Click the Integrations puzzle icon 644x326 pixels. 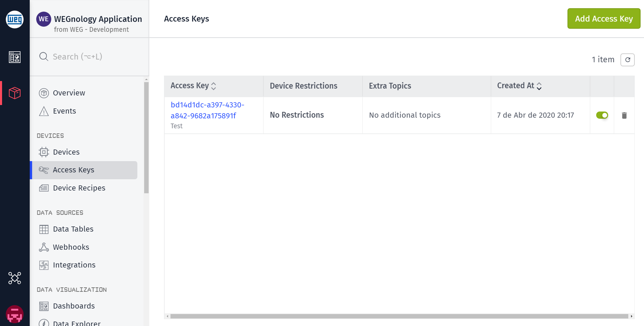(x=44, y=265)
